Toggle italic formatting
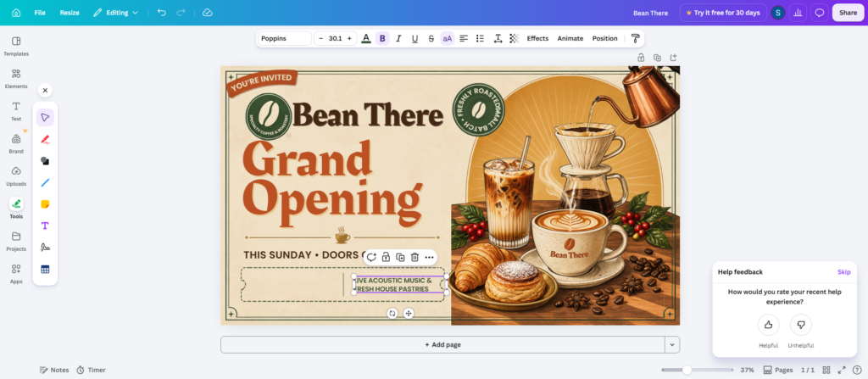The image size is (868, 379). point(398,38)
